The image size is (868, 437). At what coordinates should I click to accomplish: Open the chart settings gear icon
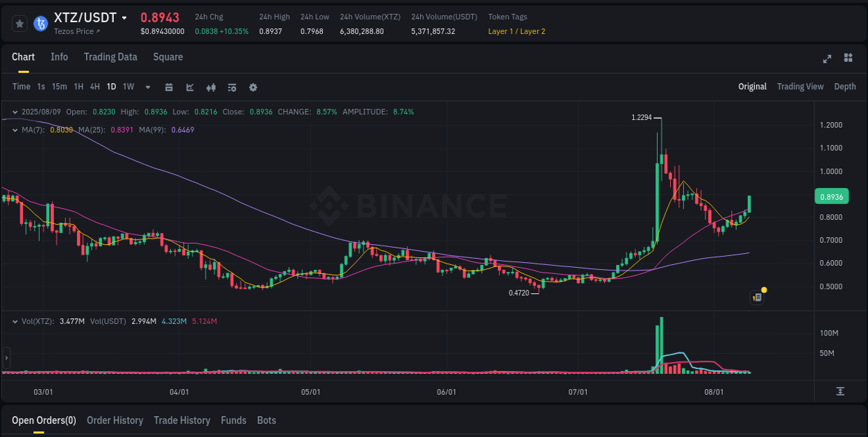coord(253,87)
